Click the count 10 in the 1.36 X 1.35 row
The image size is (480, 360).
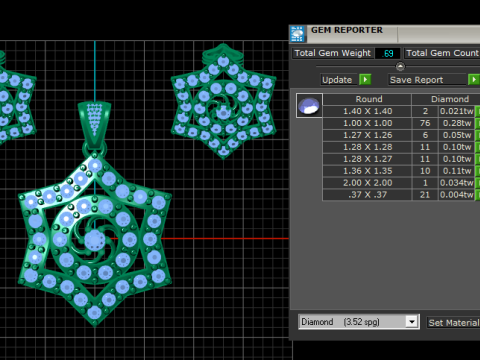coord(425,171)
